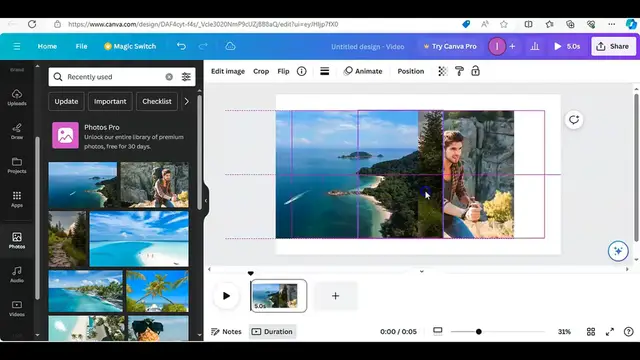Select the forest stone path photo thumbnail
Screen dimensions: 640x360
pos(67,239)
